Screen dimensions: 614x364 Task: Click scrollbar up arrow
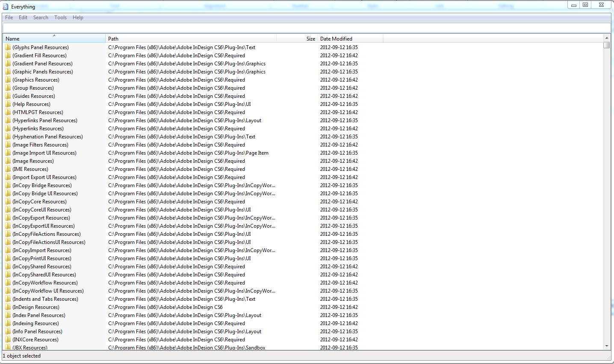click(607, 38)
